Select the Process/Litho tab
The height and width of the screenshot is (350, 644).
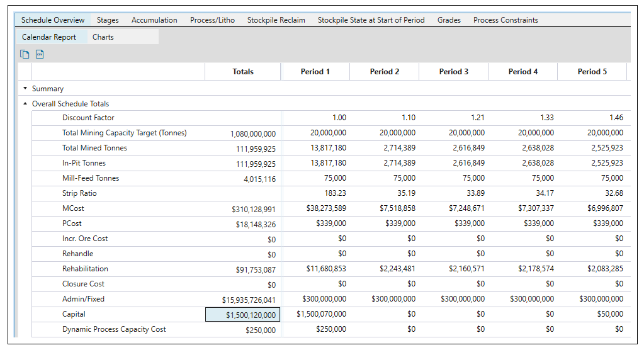212,20
